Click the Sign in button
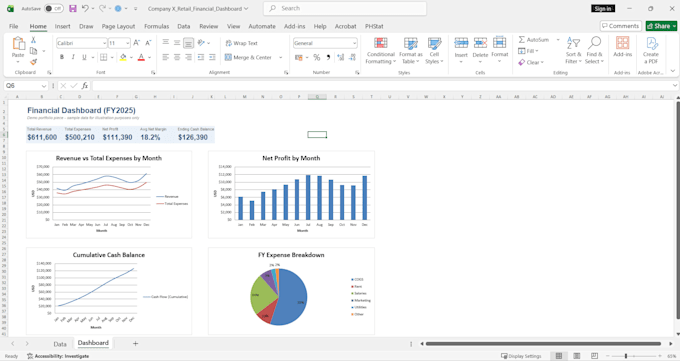The image size is (680, 361). coord(603,9)
